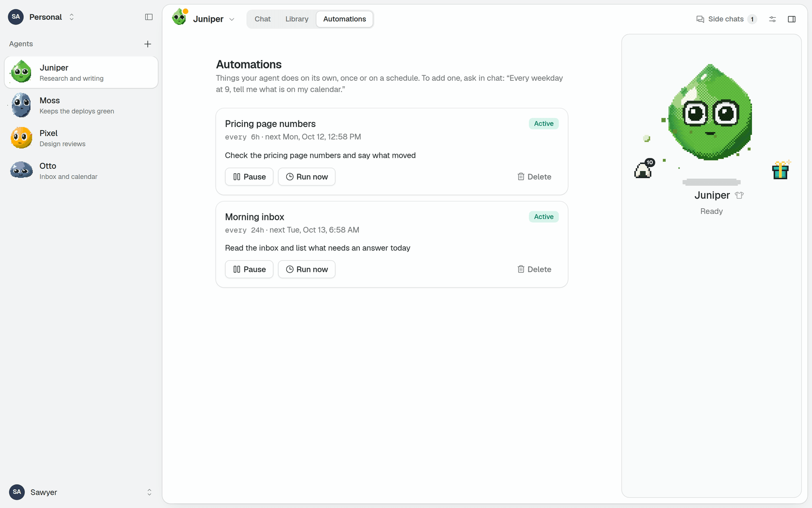
Task: Open Juniper agent in sidebar list
Action: (81, 72)
